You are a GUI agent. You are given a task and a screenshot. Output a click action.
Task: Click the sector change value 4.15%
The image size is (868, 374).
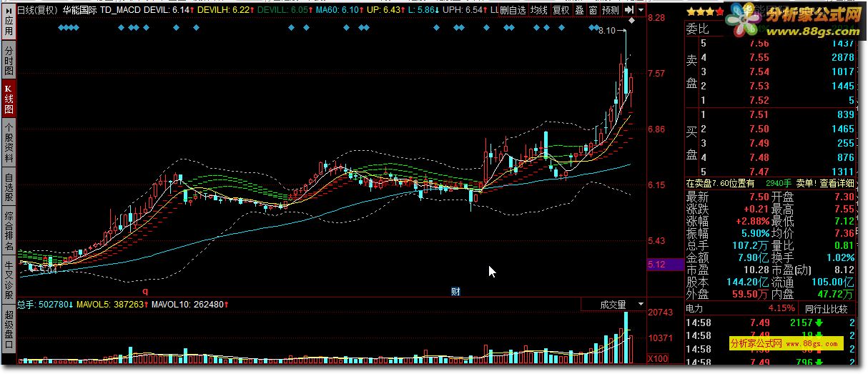point(781,309)
